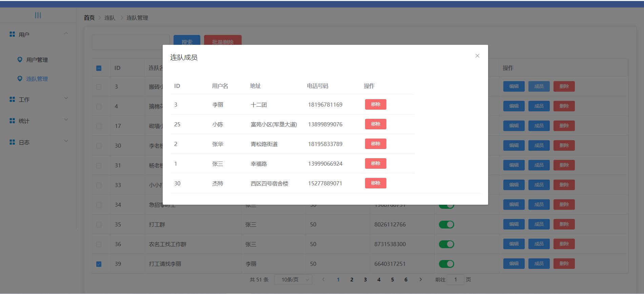644x294 pixels.
Task: Check the box for row ID 35
Action: (x=99, y=225)
